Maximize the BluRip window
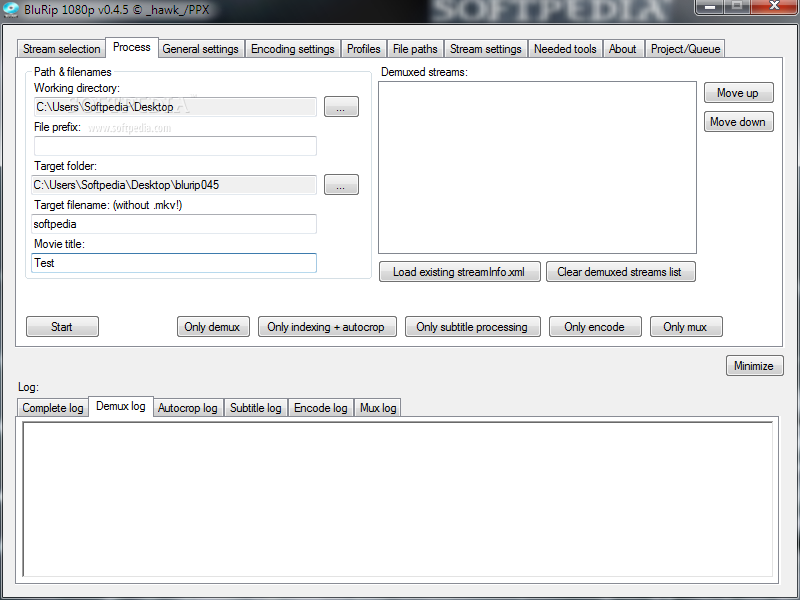 pos(737,7)
